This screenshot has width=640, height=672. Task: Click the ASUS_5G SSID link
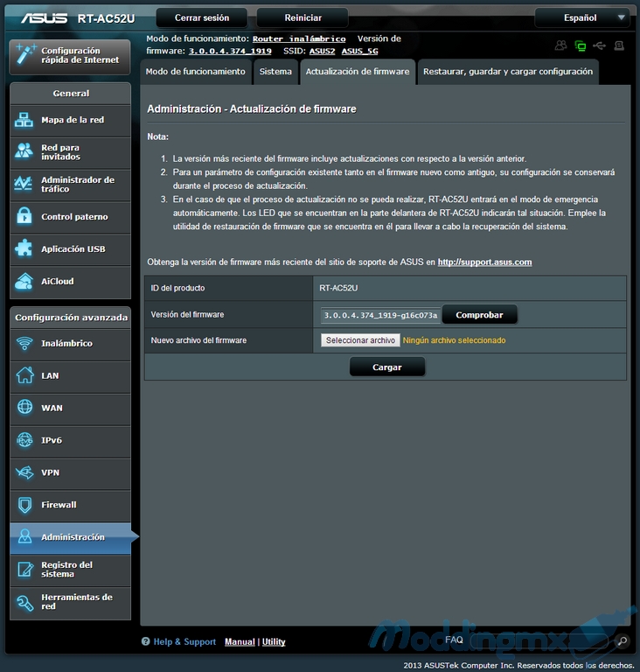coord(360,51)
